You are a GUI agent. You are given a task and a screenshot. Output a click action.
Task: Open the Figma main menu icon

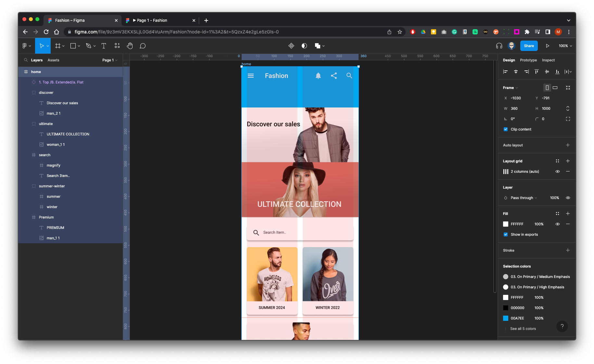(25, 46)
